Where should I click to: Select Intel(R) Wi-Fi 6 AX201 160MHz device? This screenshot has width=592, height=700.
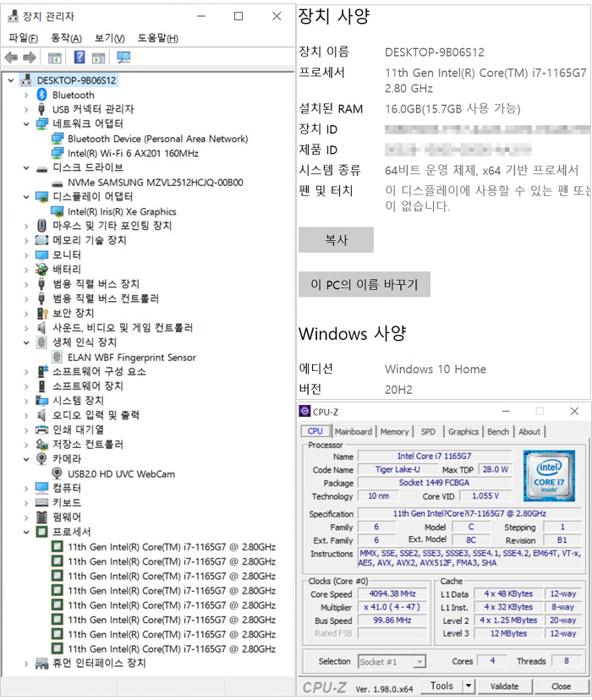[x=133, y=154]
